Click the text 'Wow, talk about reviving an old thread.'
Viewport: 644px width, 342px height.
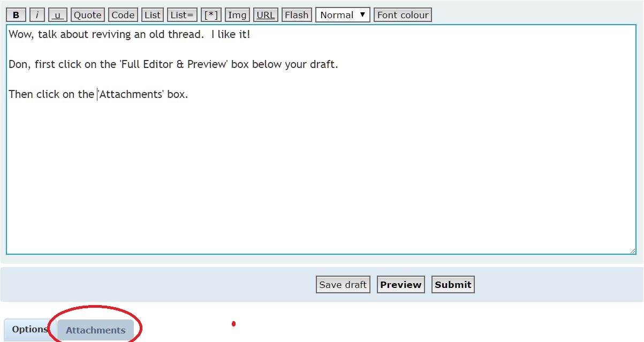point(107,35)
